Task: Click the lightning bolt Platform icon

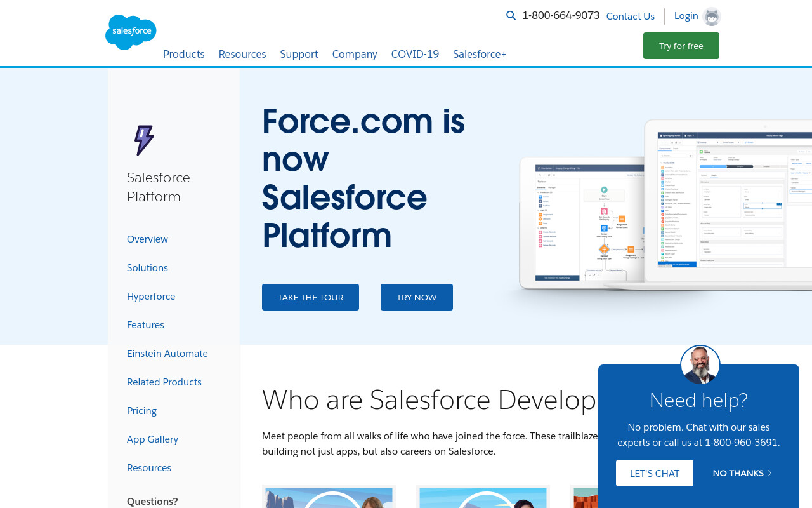Action: point(144,140)
